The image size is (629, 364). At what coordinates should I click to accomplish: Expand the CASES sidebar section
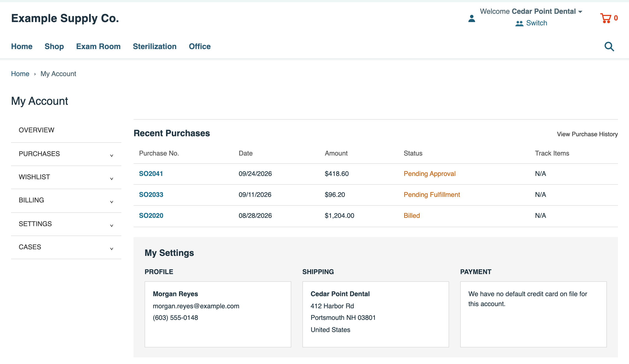(x=66, y=247)
